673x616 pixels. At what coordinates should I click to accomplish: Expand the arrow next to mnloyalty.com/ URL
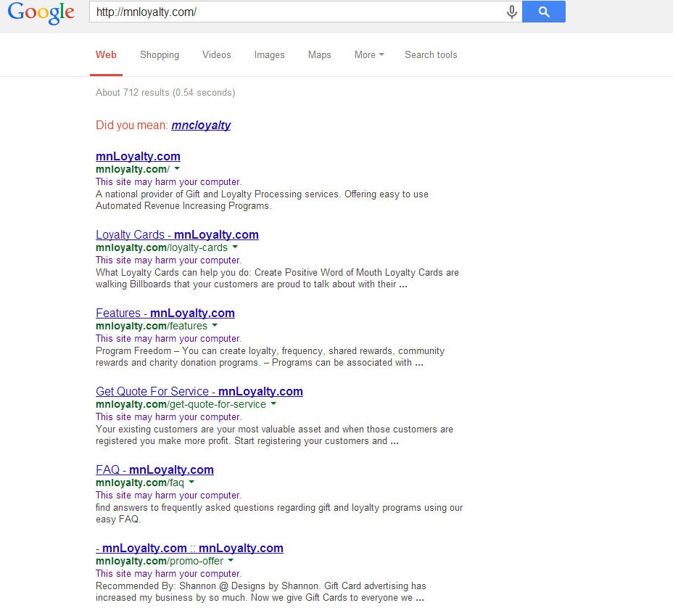click(x=177, y=169)
